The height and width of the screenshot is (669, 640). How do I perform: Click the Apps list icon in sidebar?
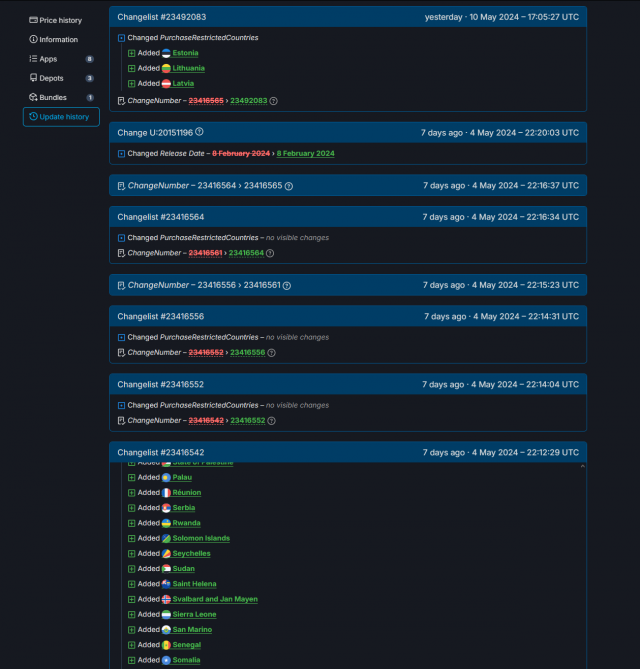point(33,59)
